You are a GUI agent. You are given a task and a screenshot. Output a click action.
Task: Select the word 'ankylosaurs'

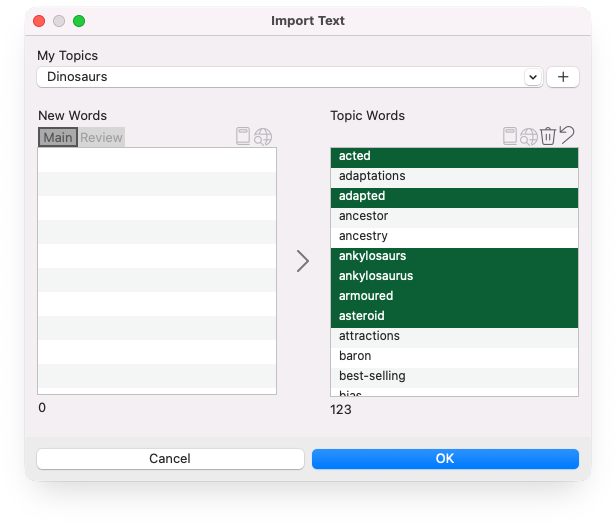454,256
